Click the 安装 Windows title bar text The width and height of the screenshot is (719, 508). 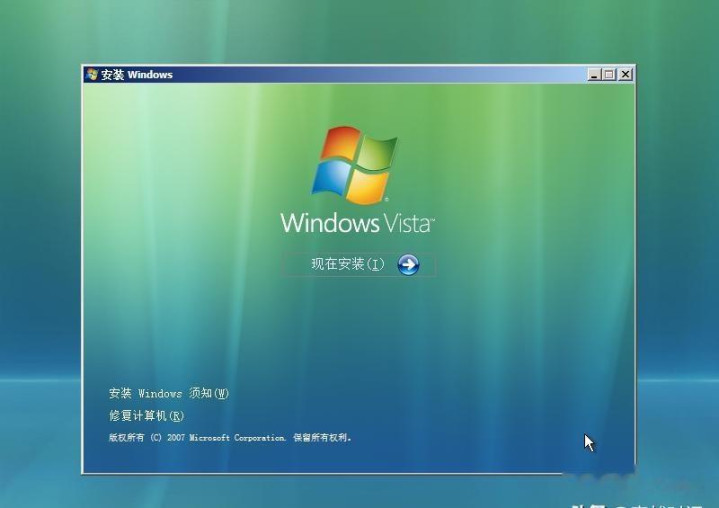[x=137, y=75]
